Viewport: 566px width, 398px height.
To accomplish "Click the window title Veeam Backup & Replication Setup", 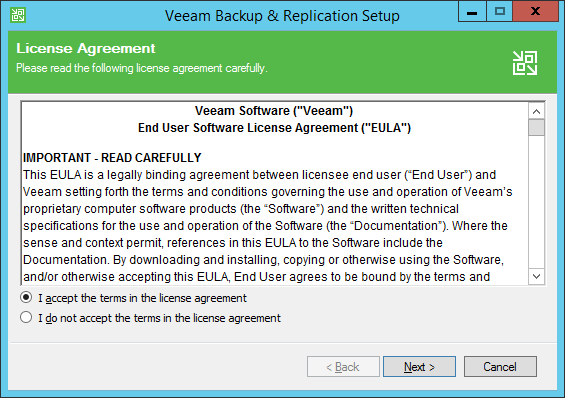I will point(282,16).
